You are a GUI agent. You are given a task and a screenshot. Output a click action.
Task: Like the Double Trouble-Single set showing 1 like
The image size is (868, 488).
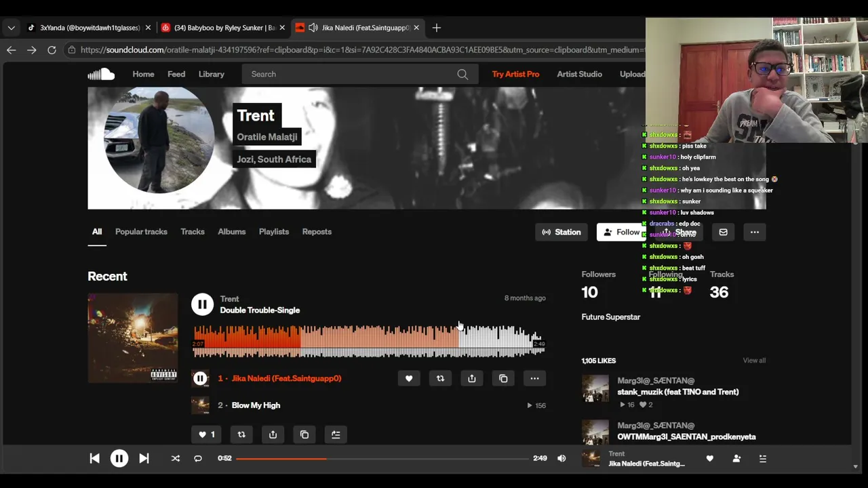point(206,434)
